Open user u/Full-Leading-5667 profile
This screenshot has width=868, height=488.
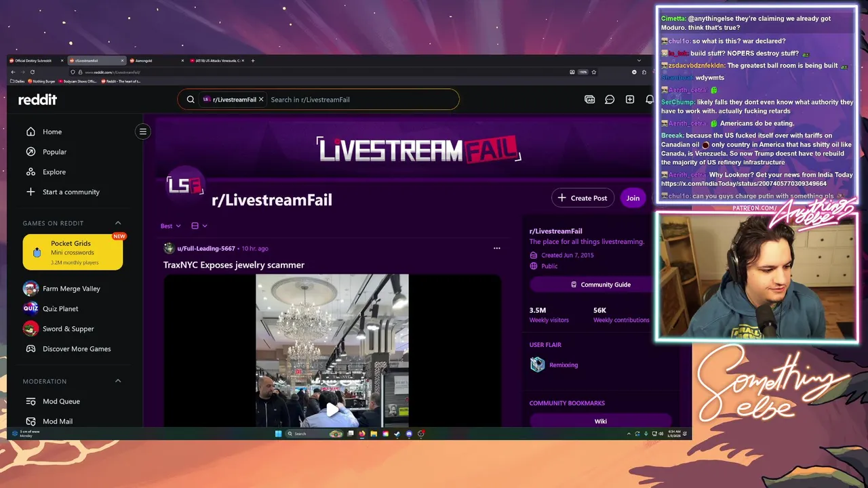click(x=206, y=249)
